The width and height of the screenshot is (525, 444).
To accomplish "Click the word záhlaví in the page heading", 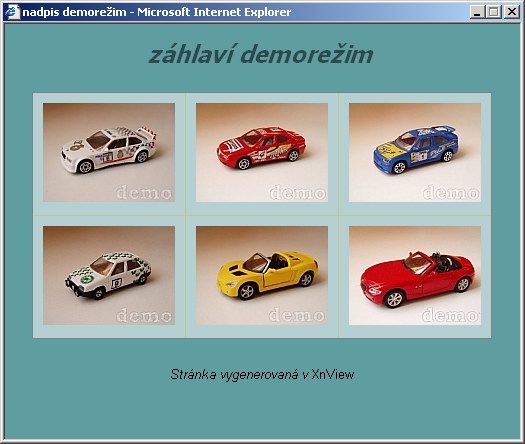I will point(191,54).
